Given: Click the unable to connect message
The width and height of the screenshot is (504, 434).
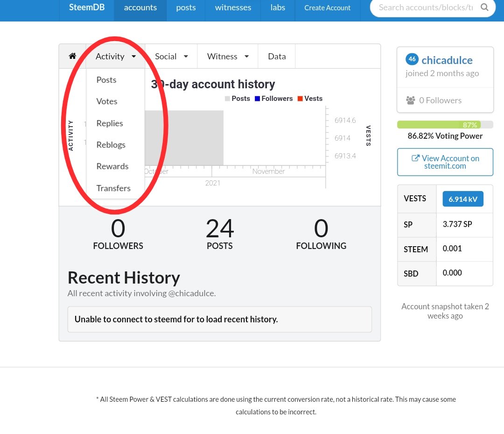Looking at the screenshot, I should click(x=220, y=319).
